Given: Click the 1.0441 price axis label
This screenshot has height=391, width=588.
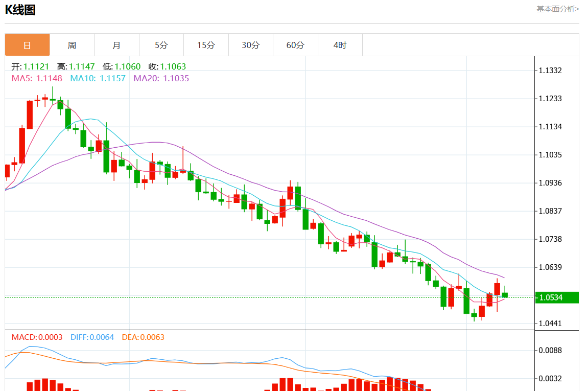Looking at the screenshot, I should click(x=550, y=324).
